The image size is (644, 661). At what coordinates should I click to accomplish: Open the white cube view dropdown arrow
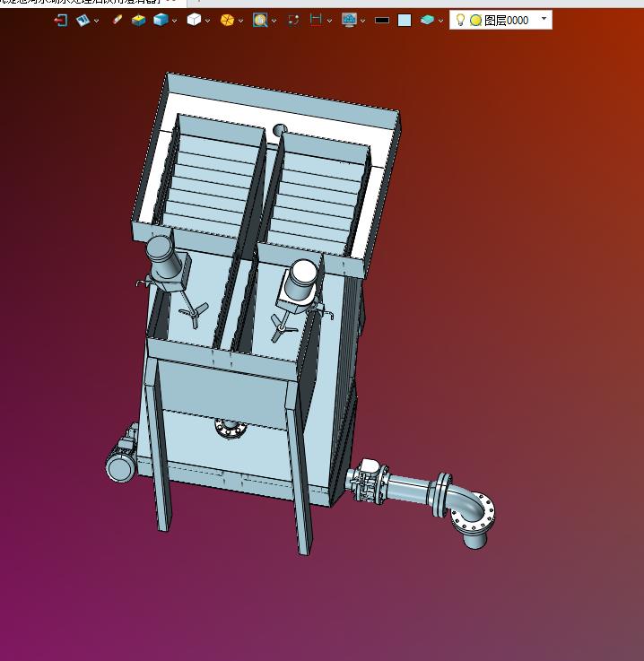207,21
